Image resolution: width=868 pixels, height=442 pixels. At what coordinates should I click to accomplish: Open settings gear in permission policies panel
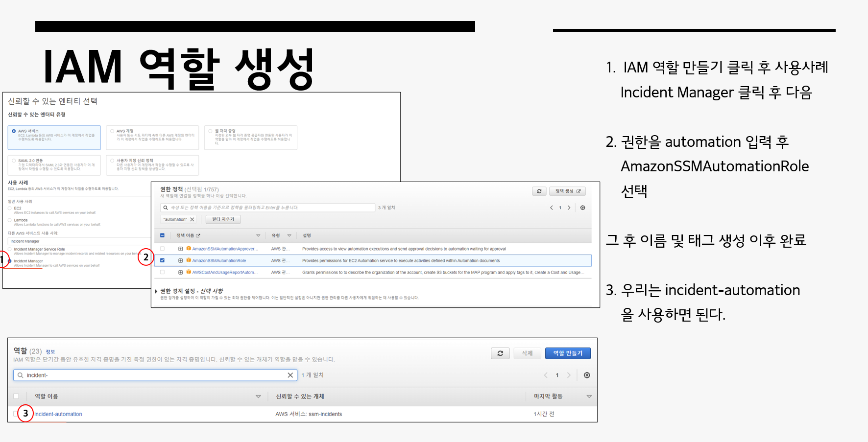pyautogui.click(x=582, y=208)
